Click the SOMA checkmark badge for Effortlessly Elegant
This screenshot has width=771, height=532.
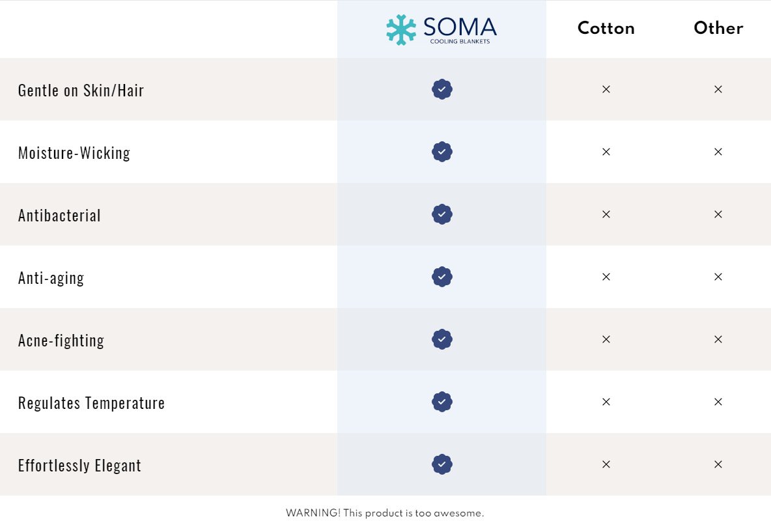click(x=442, y=464)
